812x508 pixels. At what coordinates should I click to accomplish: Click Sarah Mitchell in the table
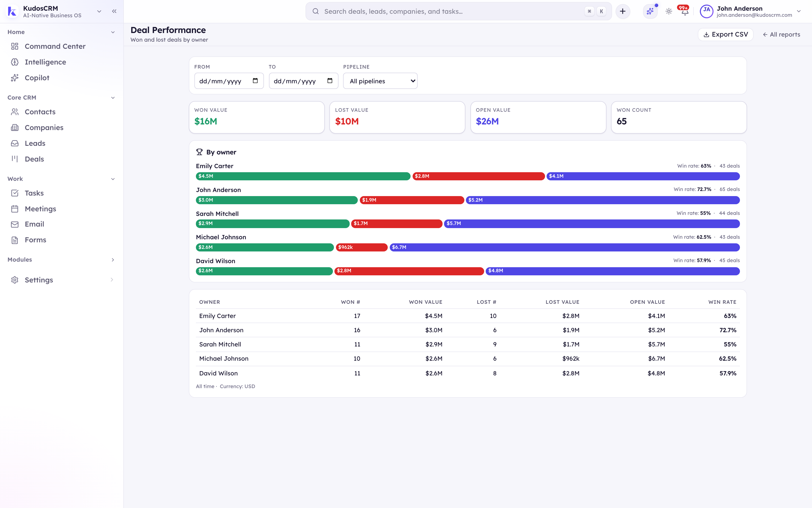220,344
